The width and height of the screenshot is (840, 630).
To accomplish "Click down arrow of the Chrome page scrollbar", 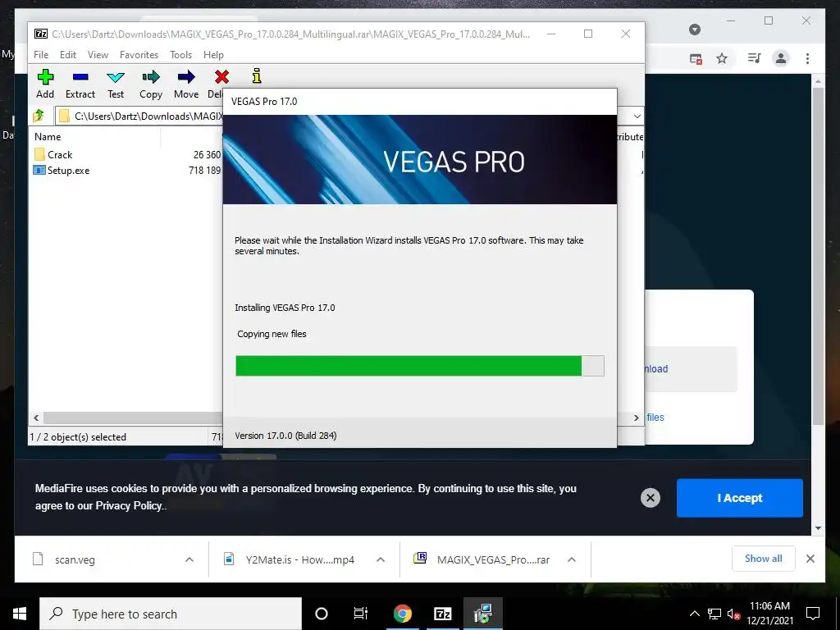I will pyautogui.click(x=818, y=528).
